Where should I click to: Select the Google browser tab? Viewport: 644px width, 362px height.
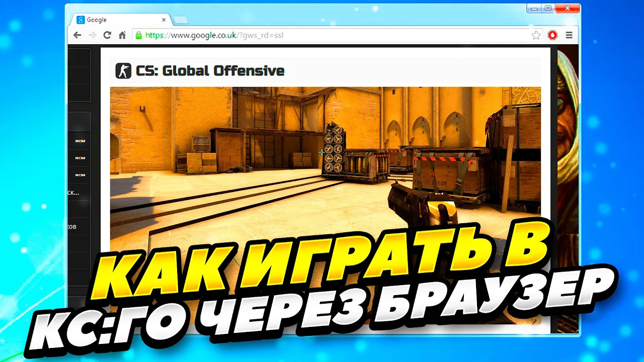(121, 20)
